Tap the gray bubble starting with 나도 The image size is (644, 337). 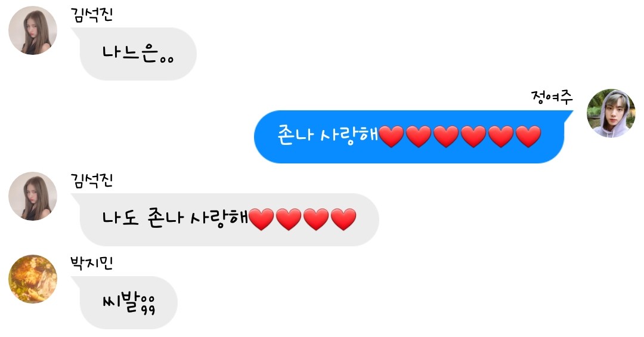coord(225,220)
